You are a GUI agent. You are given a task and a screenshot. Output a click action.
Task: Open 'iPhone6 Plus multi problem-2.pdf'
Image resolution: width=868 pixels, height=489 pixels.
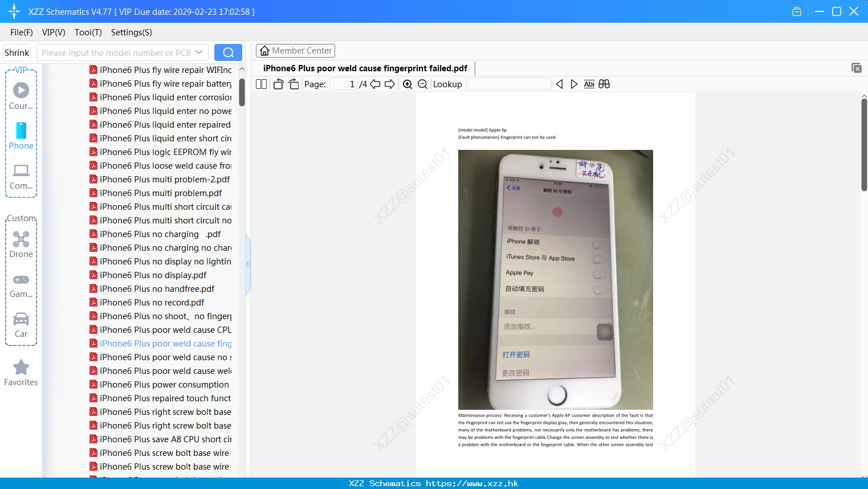point(160,180)
